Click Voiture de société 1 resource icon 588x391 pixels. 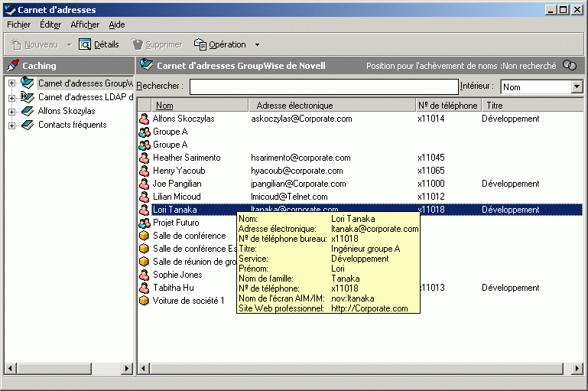tap(144, 301)
